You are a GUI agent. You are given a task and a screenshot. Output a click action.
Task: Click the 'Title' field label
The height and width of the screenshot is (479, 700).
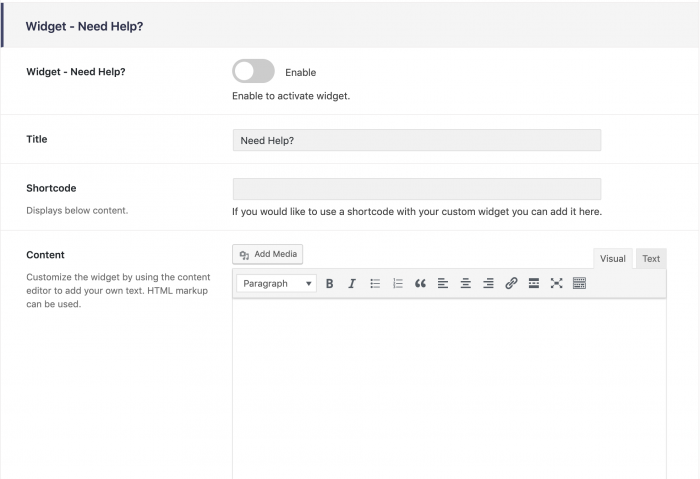[x=37, y=139]
